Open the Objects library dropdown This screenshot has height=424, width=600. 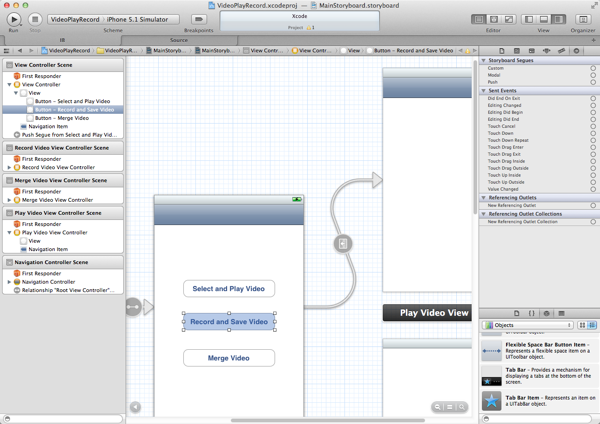(528, 325)
